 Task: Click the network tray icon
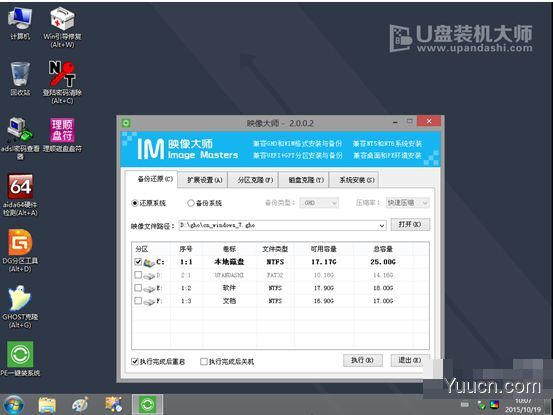point(481,405)
